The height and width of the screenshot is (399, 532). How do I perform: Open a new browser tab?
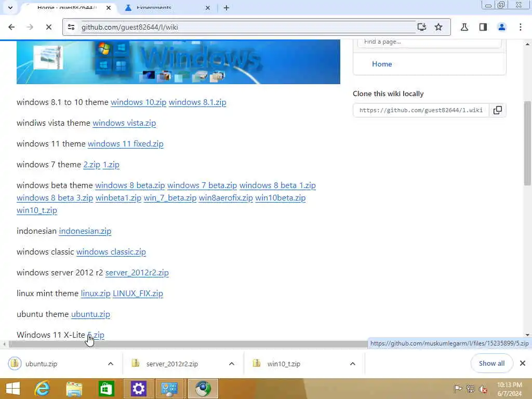coord(227,8)
